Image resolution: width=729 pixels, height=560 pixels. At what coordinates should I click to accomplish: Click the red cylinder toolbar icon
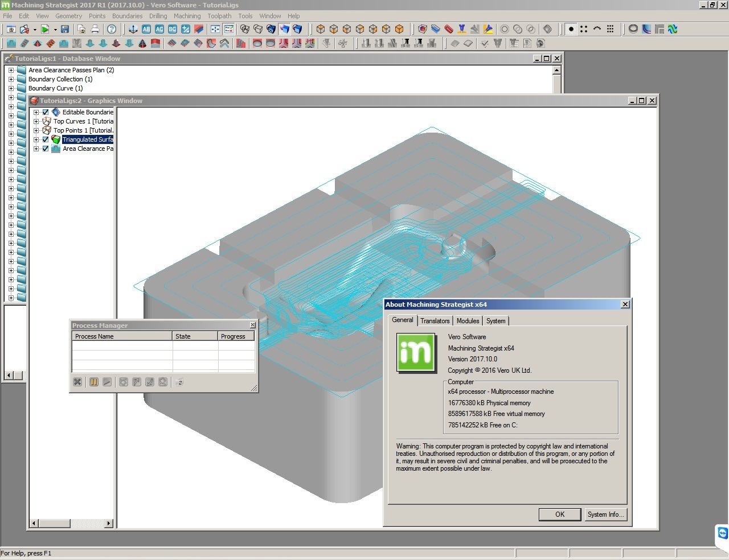pyautogui.click(x=449, y=29)
